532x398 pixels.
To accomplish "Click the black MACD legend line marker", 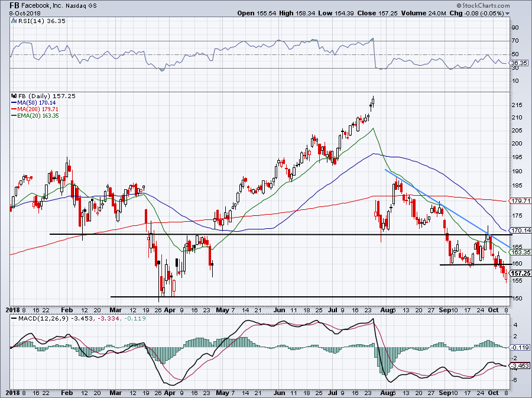I will [14, 319].
